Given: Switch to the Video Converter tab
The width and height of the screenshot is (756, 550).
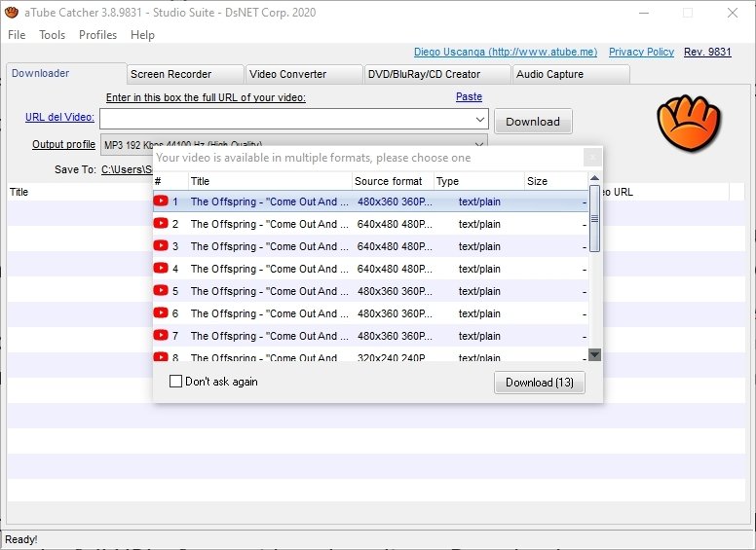Looking at the screenshot, I should [304, 74].
